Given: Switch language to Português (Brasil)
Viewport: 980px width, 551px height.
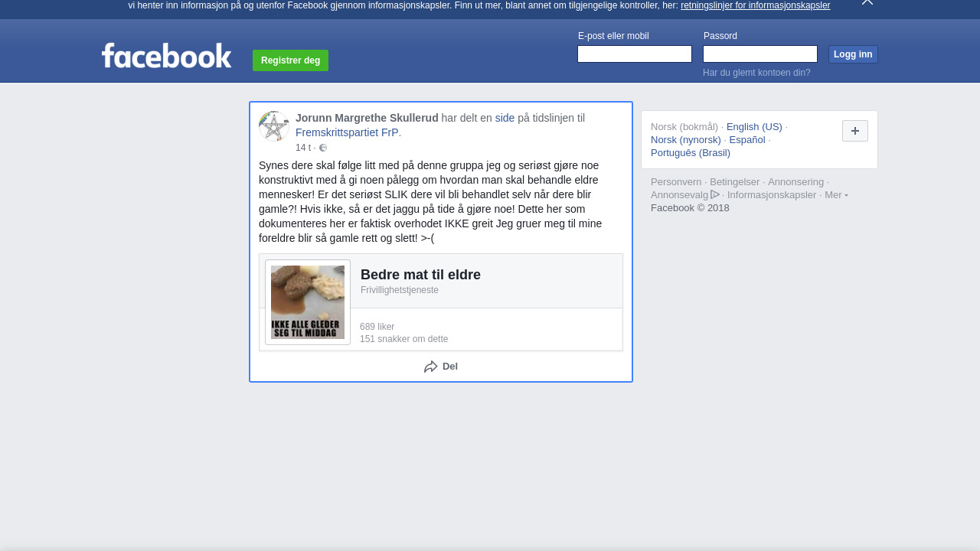Looking at the screenshot, I should [x=691, y=153].
